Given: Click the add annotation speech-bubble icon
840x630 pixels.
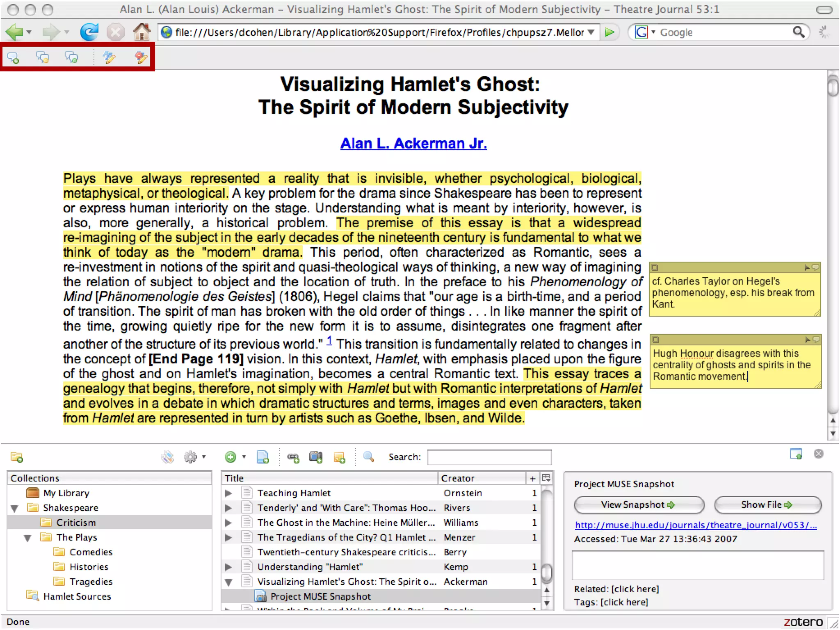Looking at the screenshot, I should click(x=14, y=58).
